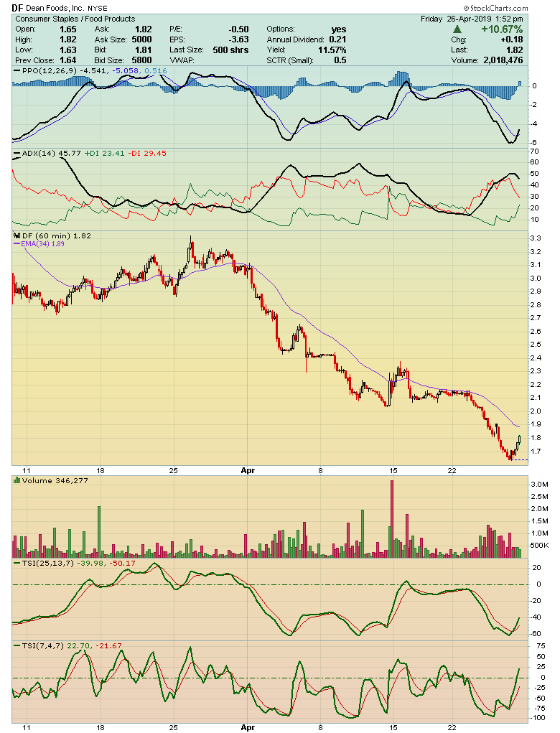Click the Dean Foods, Inc. company name

[55, 9]
